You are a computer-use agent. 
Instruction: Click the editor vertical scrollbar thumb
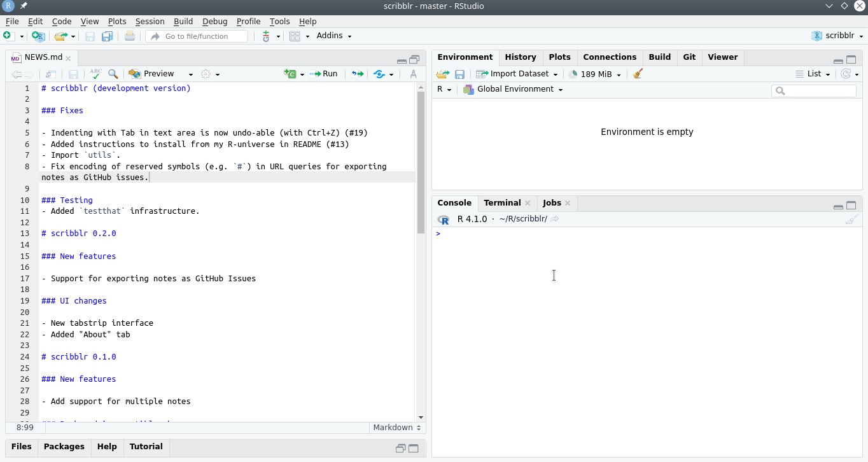421,162
